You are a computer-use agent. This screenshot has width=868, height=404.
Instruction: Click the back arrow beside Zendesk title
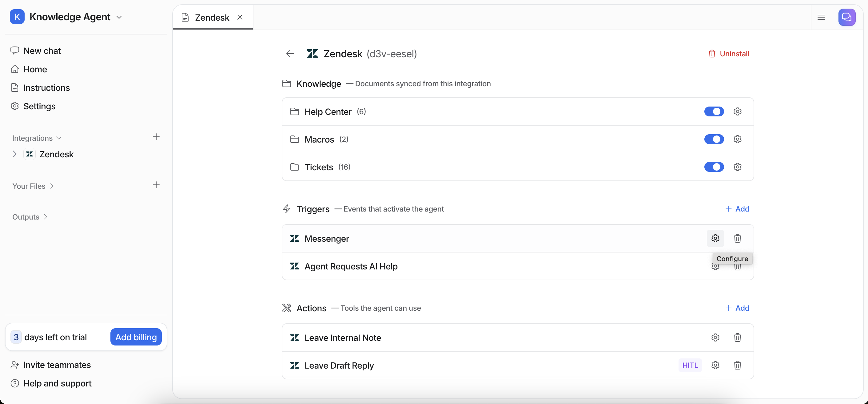tap(290, 54)
